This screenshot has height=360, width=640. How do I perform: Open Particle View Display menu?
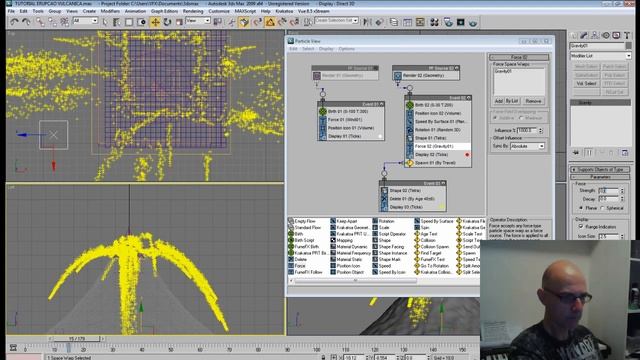coord(326,49)
